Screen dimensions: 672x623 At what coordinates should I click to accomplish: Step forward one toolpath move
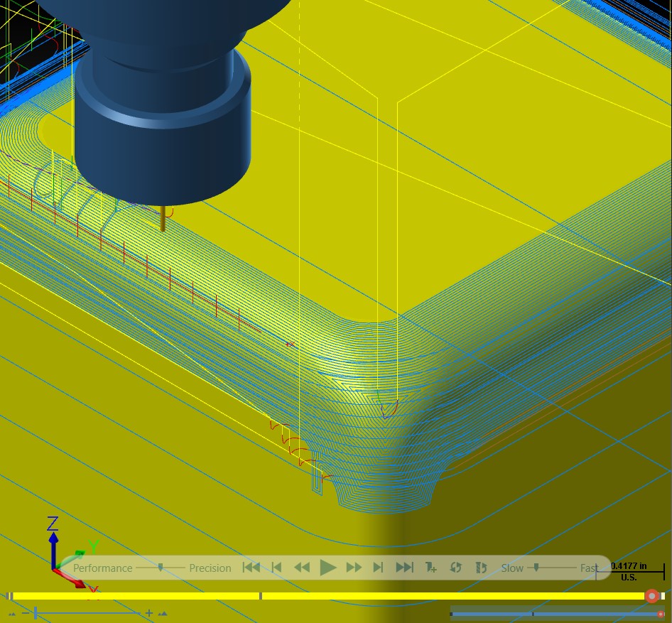click(x=378, y=568)
